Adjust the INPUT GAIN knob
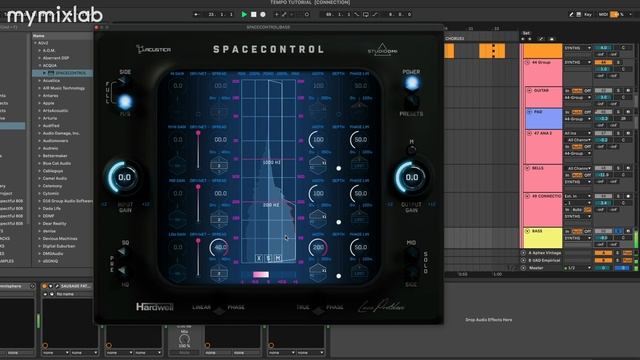The width and height of the screenshot is (640, 360). click(x=124, y=177)
